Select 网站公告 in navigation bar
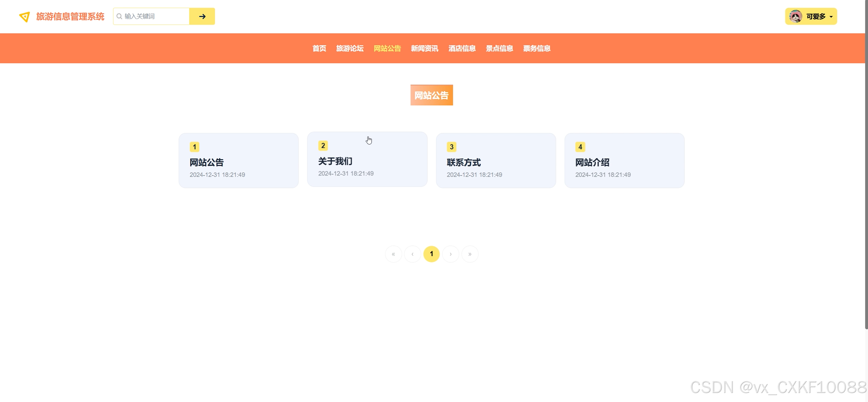The image size is (868, 402). pos(387,48)
